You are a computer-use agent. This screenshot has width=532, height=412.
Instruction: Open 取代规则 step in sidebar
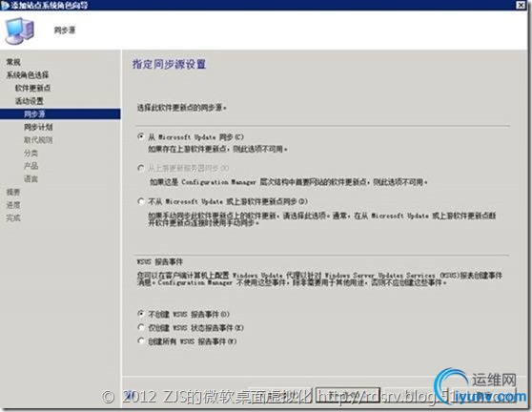click(x=38, y=140)
